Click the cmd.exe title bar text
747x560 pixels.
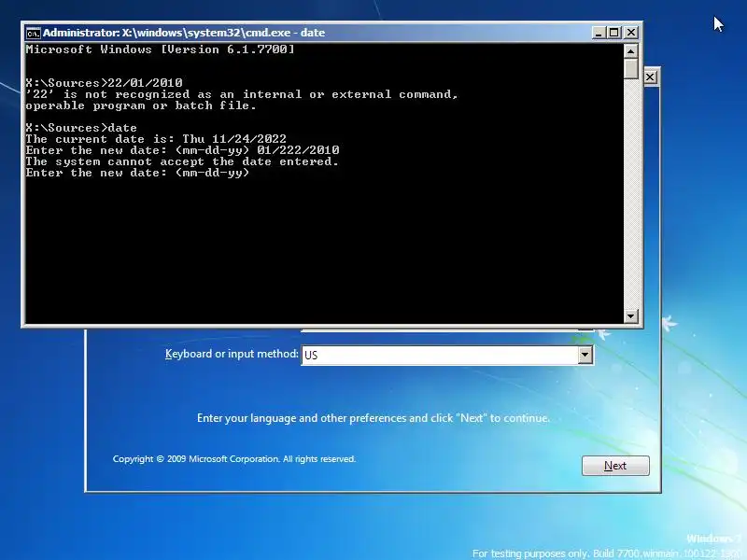pyautogui.click(x=184, y=33)
